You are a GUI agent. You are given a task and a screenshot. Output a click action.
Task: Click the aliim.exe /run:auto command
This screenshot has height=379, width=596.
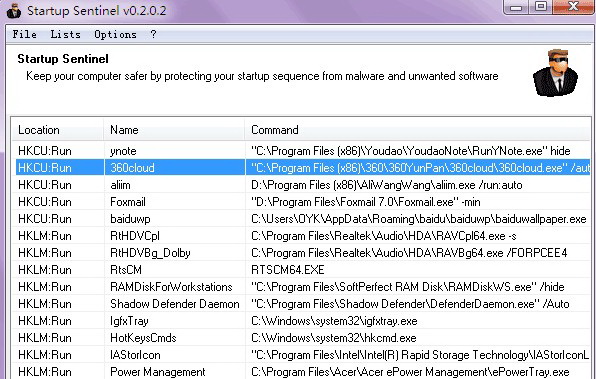tap(387, 185)
